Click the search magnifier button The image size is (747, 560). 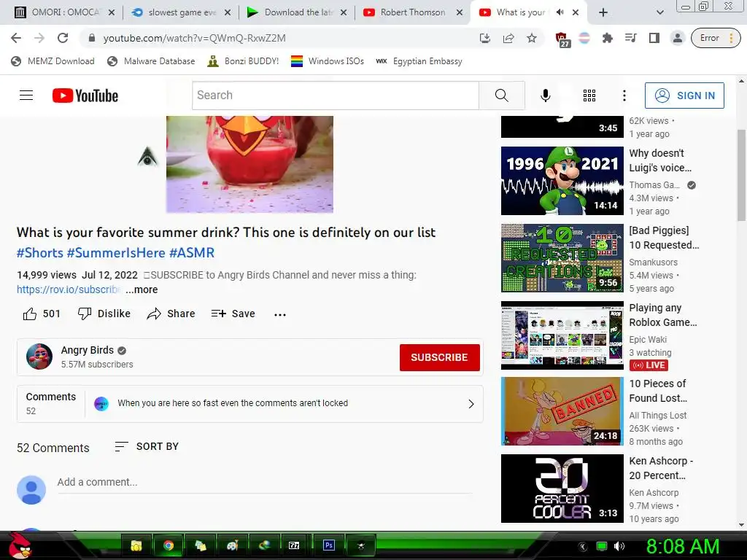coord(502,96)
